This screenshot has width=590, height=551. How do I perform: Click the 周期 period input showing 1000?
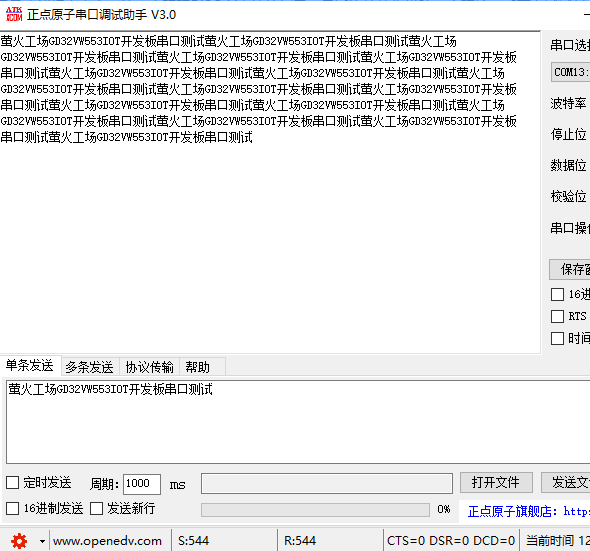(x=142, y=484)
